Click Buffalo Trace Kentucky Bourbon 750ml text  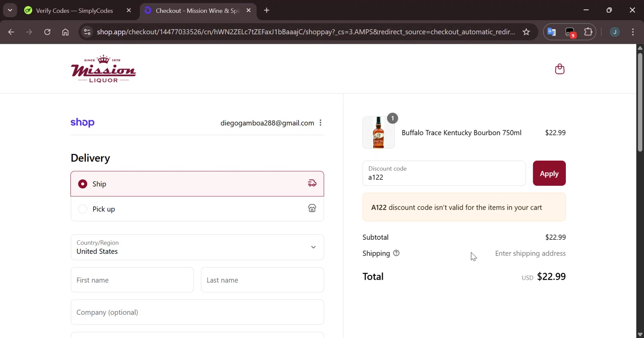[x=462, y=133]
